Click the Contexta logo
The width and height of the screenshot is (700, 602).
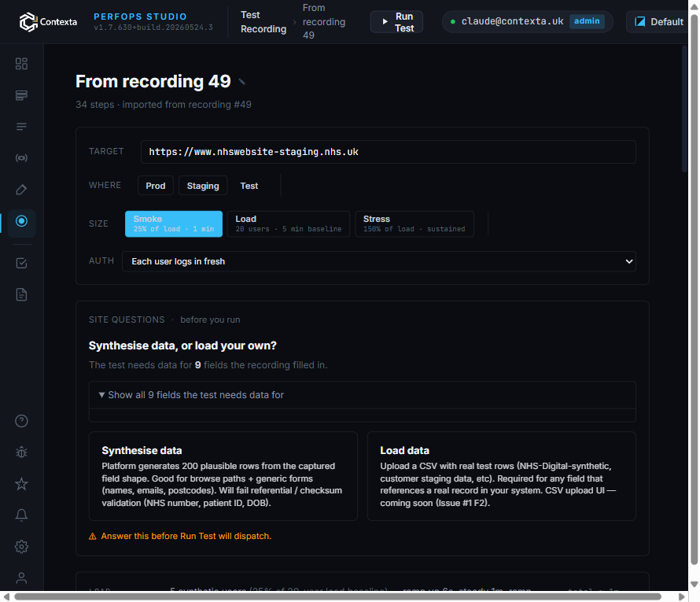[48, 22]
